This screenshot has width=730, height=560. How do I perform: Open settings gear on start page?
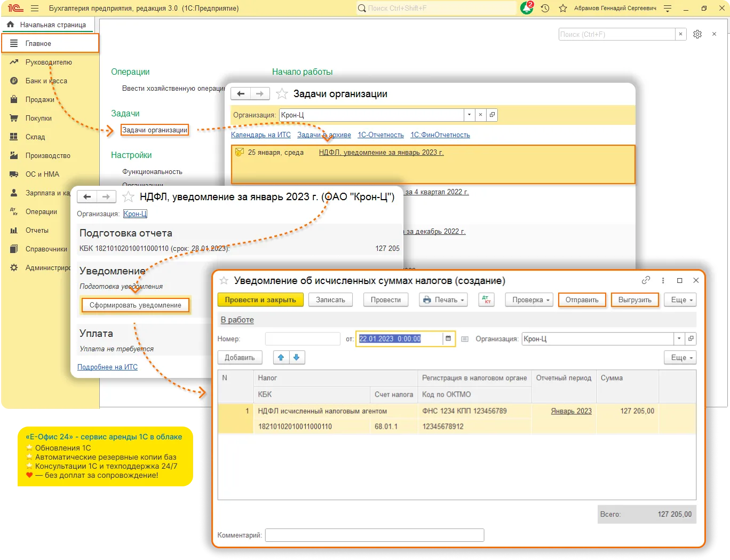click(697, 34)
